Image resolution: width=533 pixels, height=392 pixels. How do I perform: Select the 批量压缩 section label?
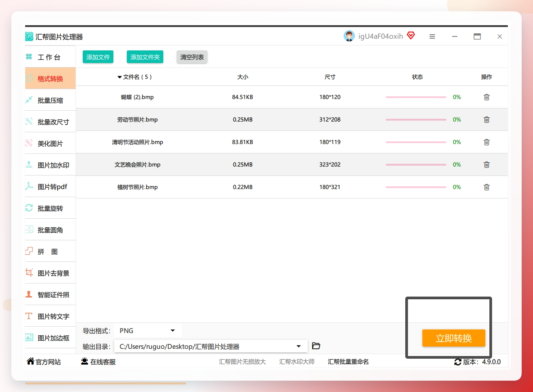[50, 100]
